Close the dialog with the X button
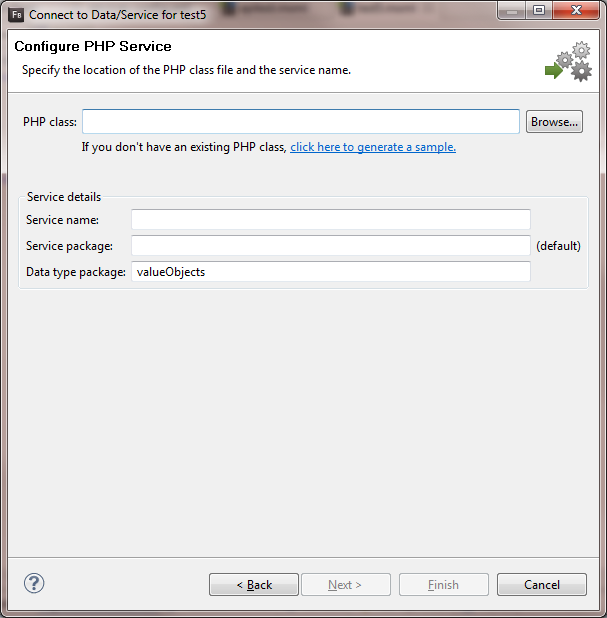 pyautogui.click(x=576, y=12)
